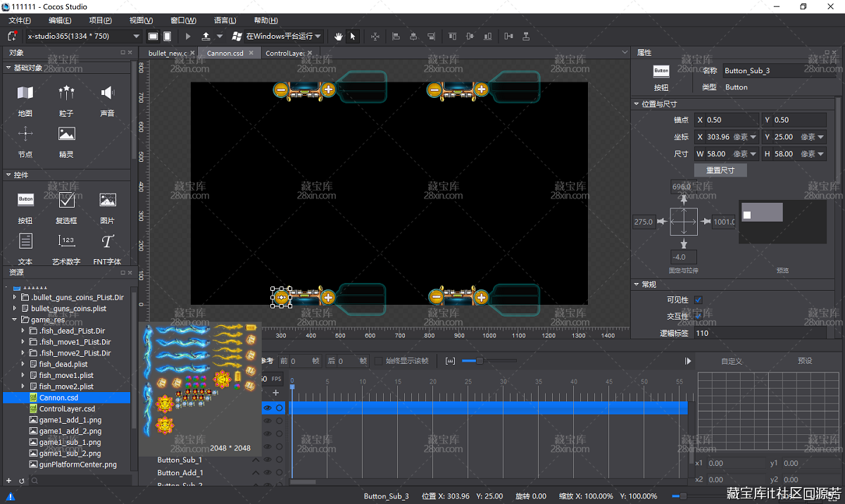Image resolution: width=845 pixels, height=504 pixels.
Task: Toggle lock circle for Button_Sub_1 track
Action: pyautogui.click(x=280, y=460)
